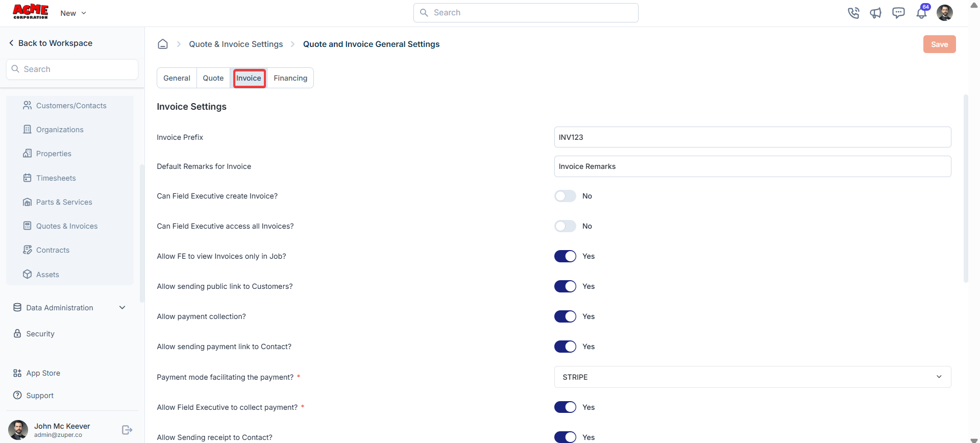Screen dimensions: 980x443
Task: Disable Allow sending public link to Customers
Action: 565,286
